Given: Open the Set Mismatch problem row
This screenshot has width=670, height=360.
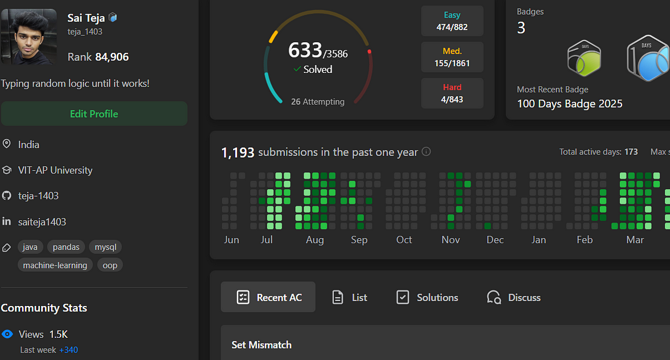Looking at the screenshot, I should coord(445,343).
